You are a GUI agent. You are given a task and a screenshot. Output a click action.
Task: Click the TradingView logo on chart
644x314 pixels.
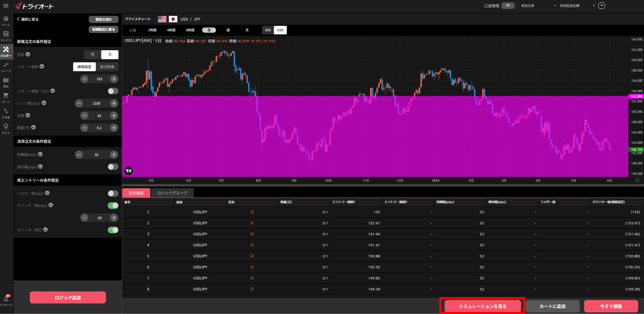click(129, 171)
